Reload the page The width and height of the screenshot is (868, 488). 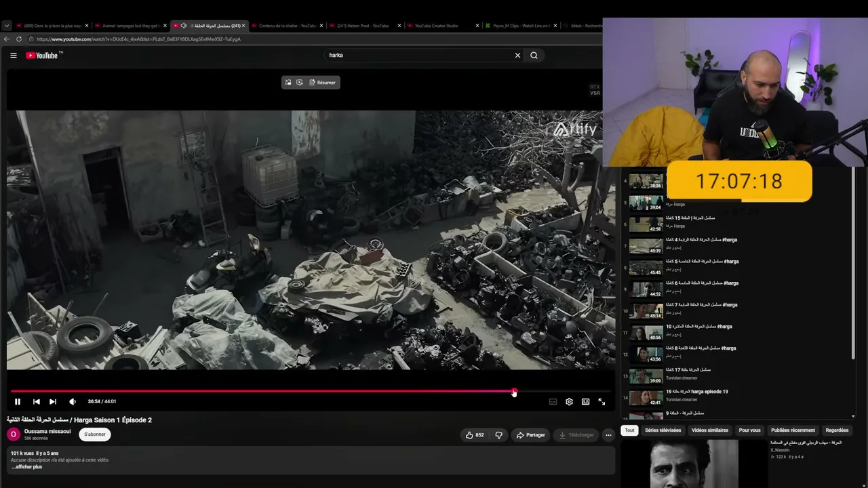tap(19, 39)
